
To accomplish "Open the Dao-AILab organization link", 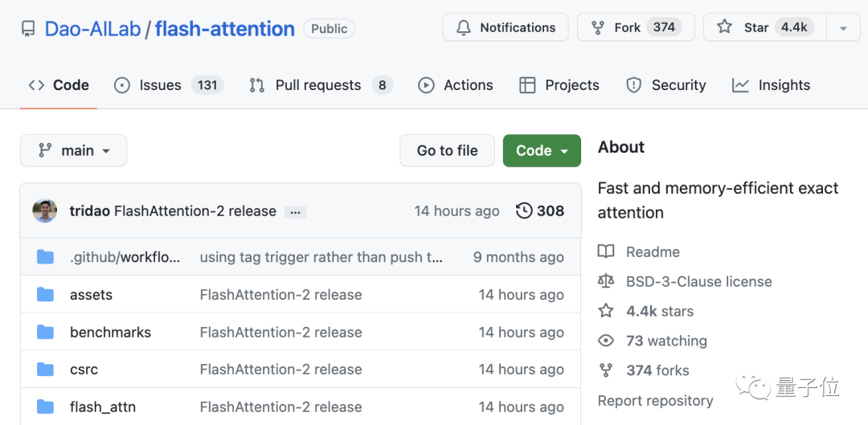I will coord(92,29).
